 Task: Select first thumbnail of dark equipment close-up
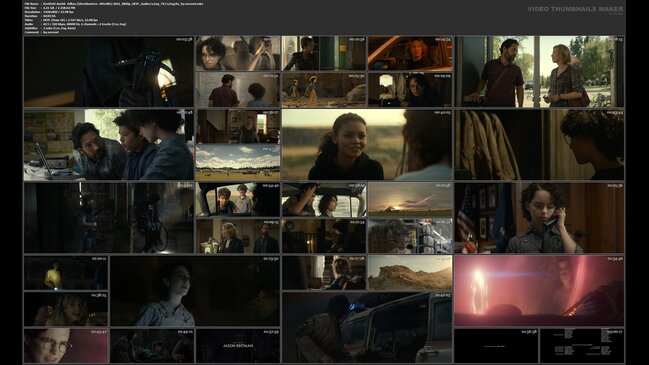point(109,72)
